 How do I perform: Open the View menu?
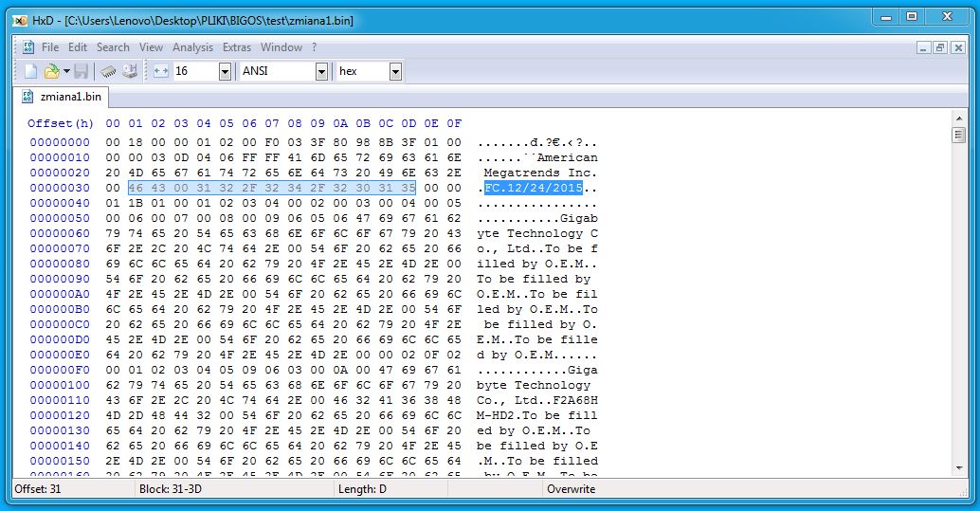pyautogui.click(x=151, y=46)
